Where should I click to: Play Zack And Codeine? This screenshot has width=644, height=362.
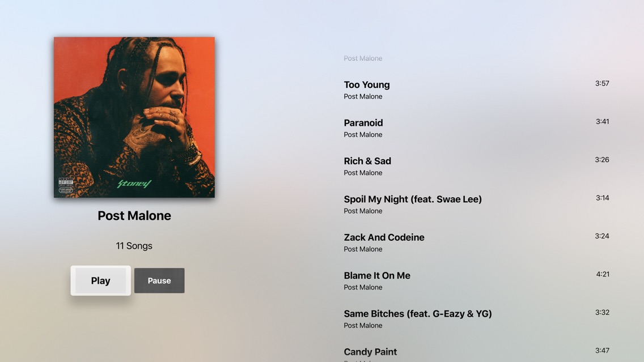pyautogui.click(x=476, y=242)
